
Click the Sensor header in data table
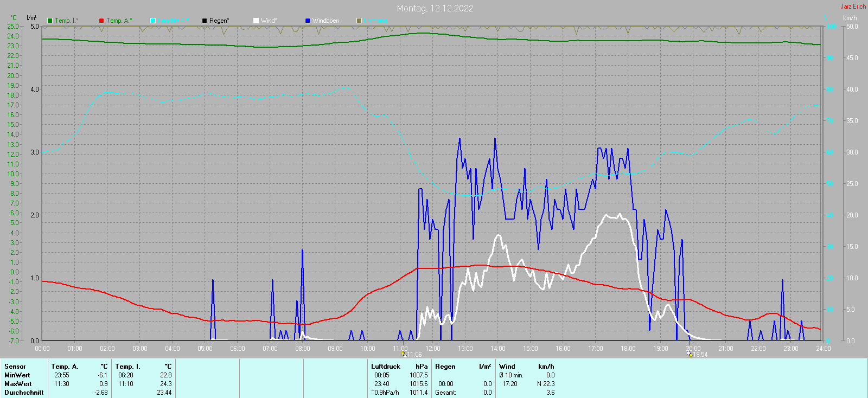click(15, 367)
